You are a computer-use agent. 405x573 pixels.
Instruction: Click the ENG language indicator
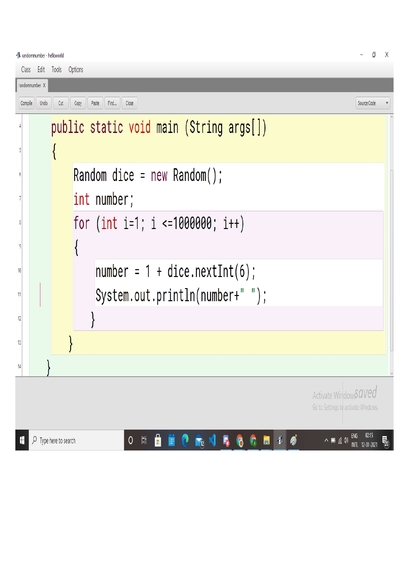click(x=354, y=440)
